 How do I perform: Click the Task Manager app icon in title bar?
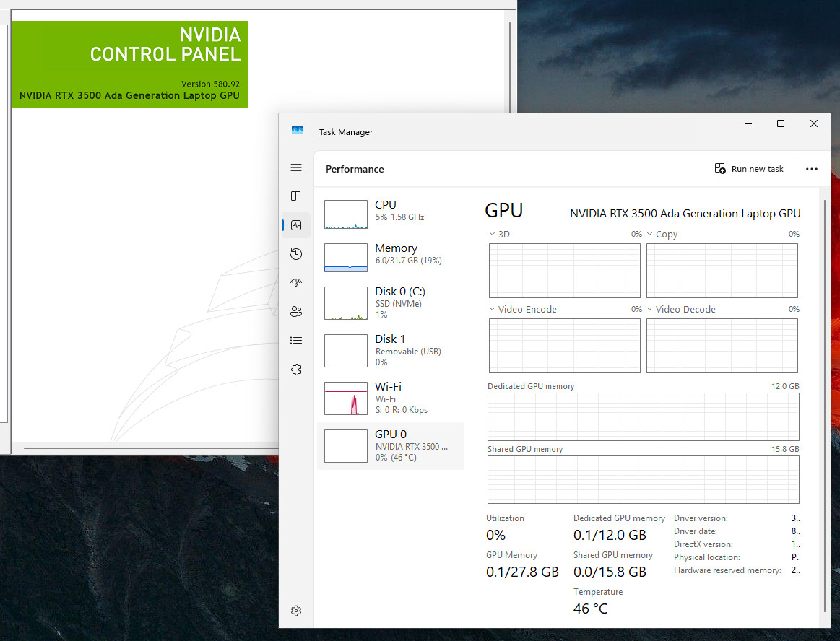click(298, 130)
